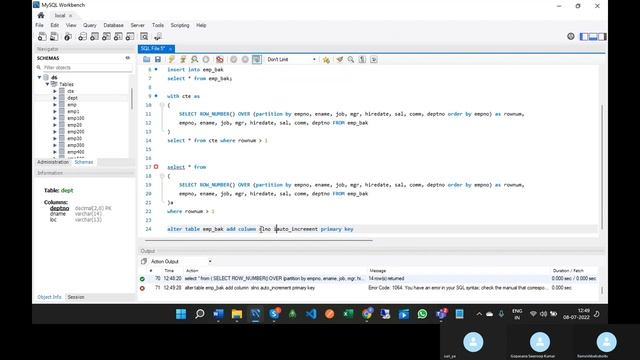The height and width of the screenshot is (360, 640).
Task: Expand the emp100 table node
Action: coord(55,118)
